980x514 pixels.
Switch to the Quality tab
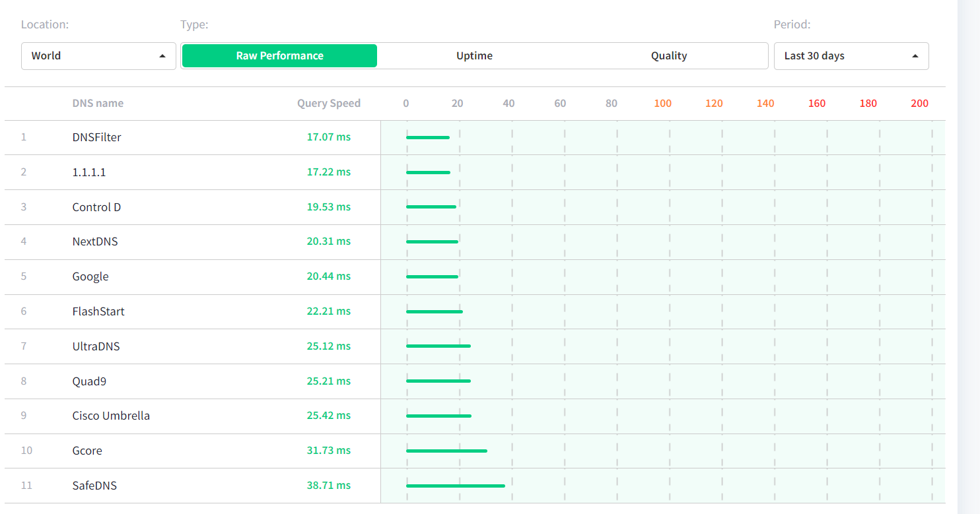tap(669, 56)
